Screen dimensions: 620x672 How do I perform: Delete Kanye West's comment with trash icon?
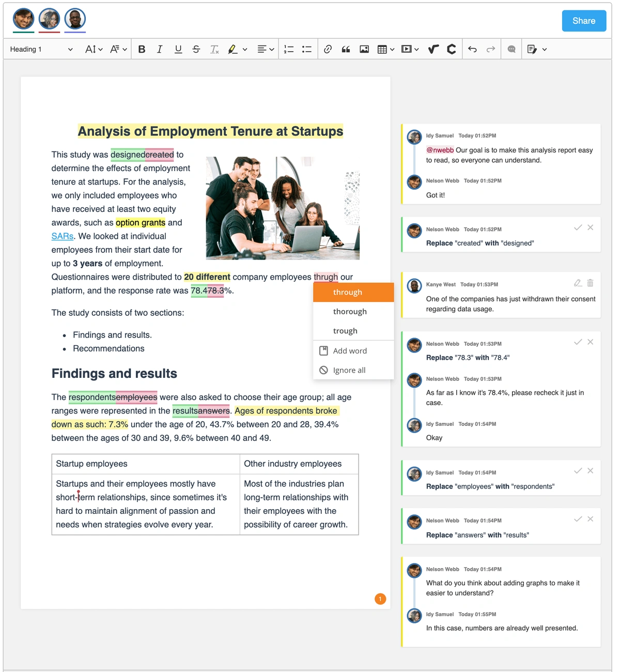tap(590, 283)
